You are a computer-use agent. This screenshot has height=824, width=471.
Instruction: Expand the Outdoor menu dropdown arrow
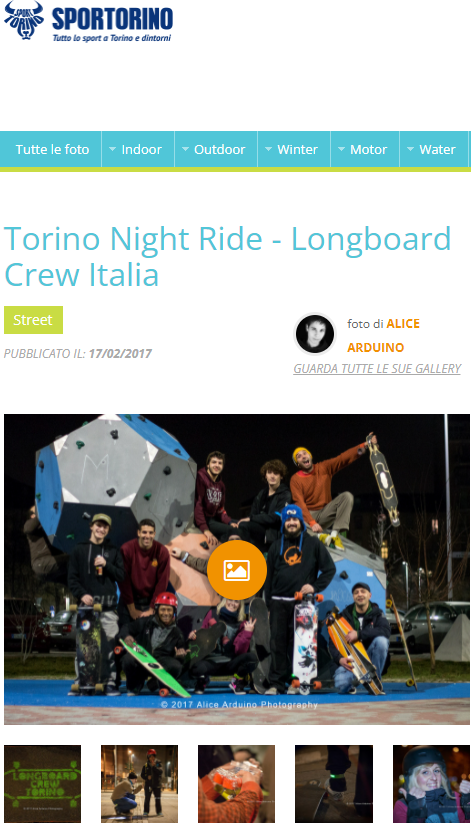coord(185,149)
